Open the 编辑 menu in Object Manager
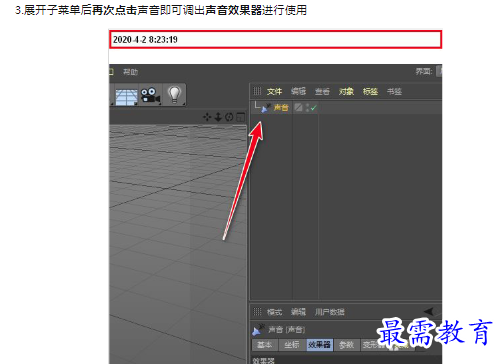 tap(298, 91)
